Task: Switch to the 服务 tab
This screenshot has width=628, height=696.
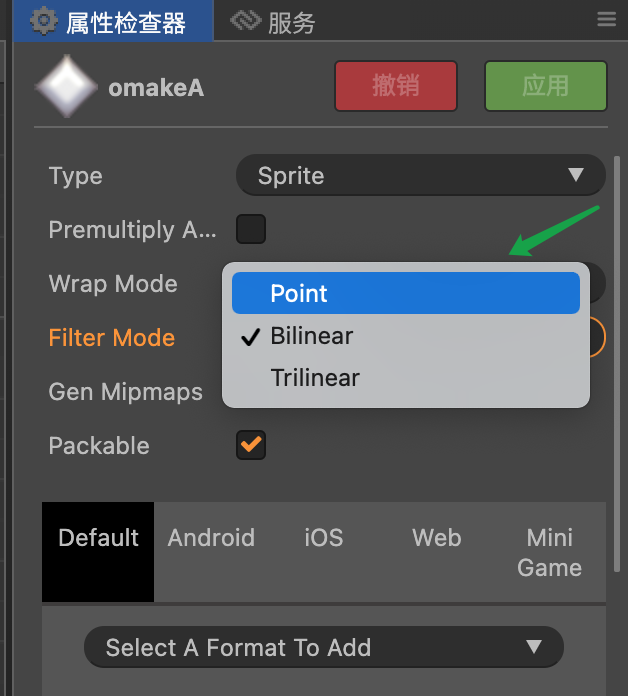Action: point(291,21)
